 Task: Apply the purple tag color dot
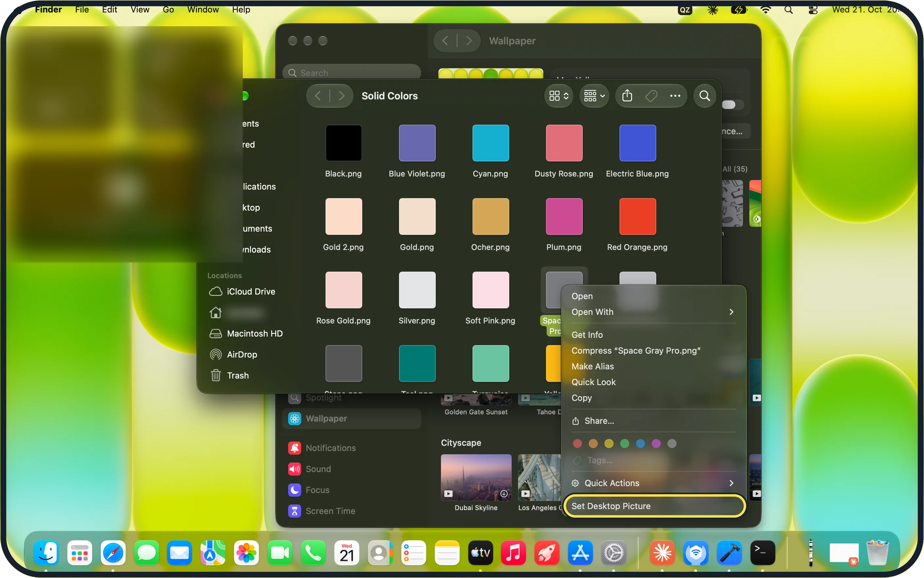656,444
